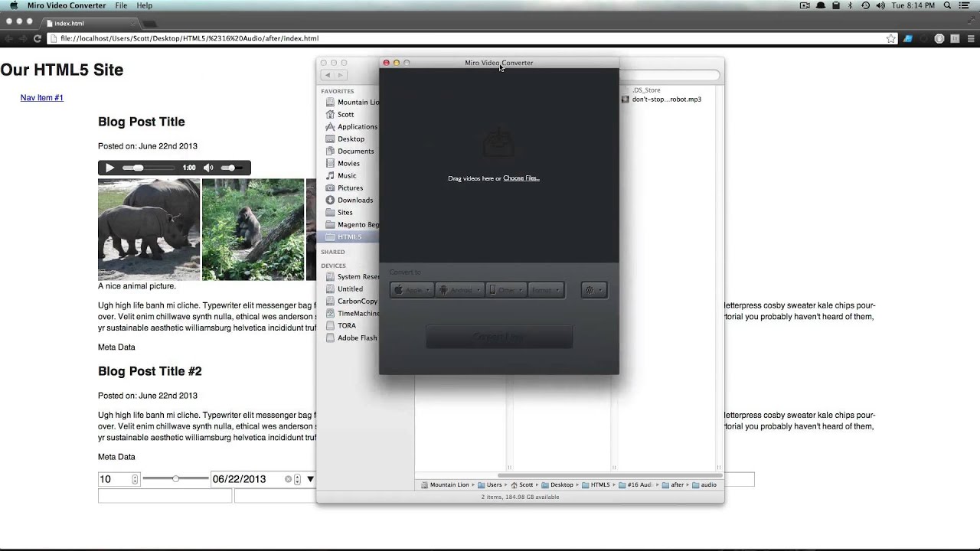Image resolution: width=980 pixels, height=551 pixels.
Task: Click the audio folder in Finder path bar
Action: (x=704, y=484)
